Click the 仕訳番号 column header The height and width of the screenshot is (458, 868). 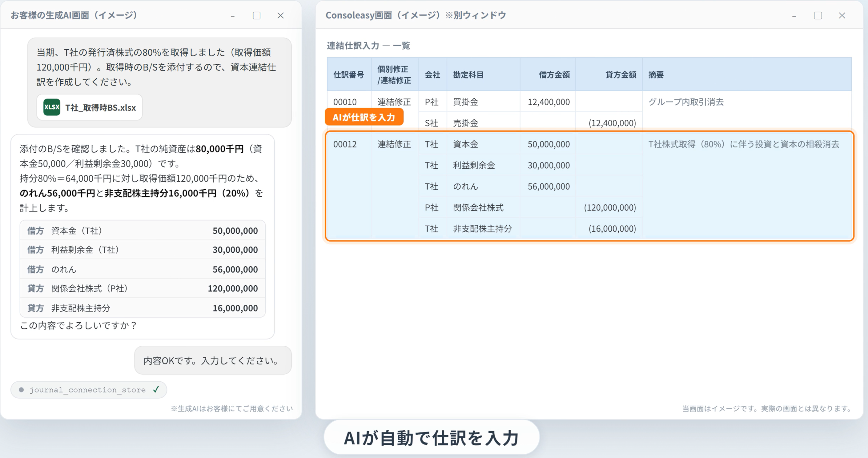349,75
